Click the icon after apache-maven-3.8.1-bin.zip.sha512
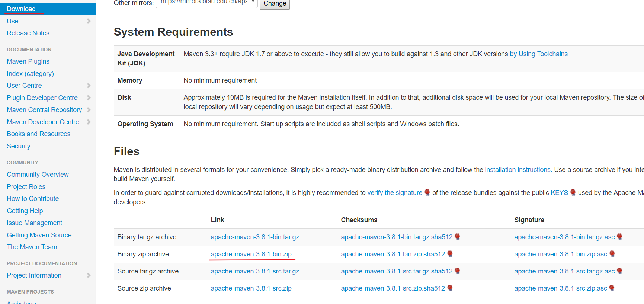 pyautogui.click(x=450, y=254)
